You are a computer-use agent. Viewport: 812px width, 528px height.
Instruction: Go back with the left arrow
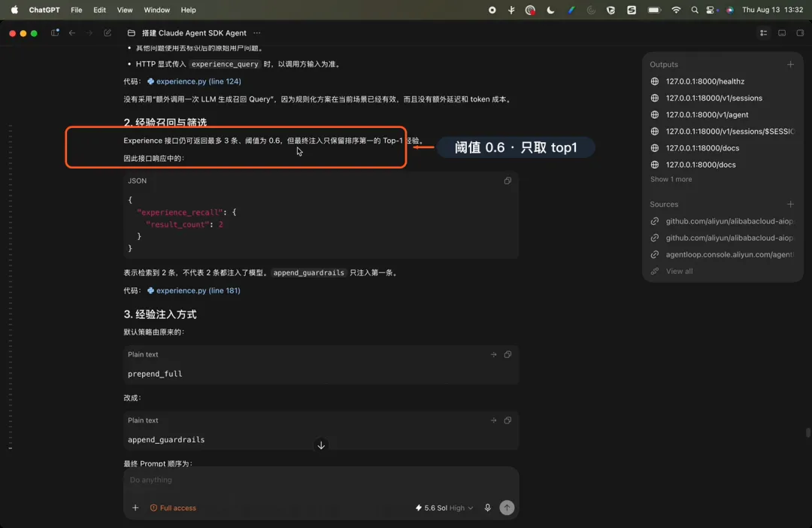point(72,32)
